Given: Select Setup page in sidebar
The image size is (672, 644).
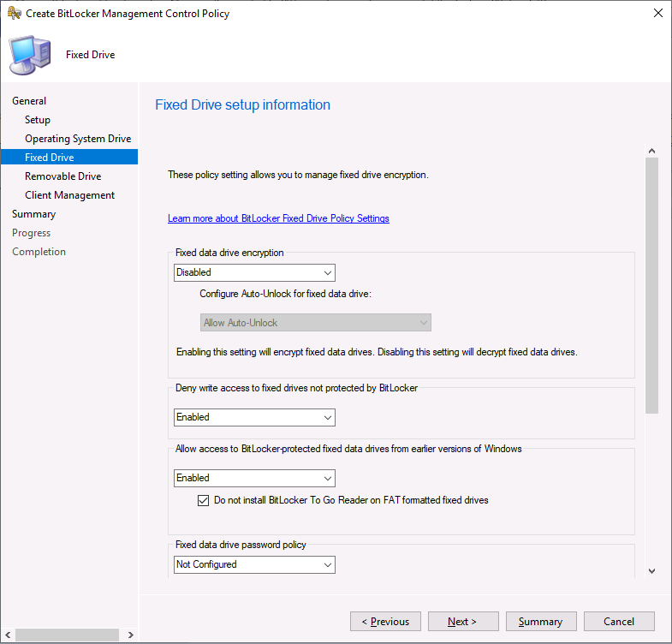Looking at the screenshot, I should (x=38, y=120).
